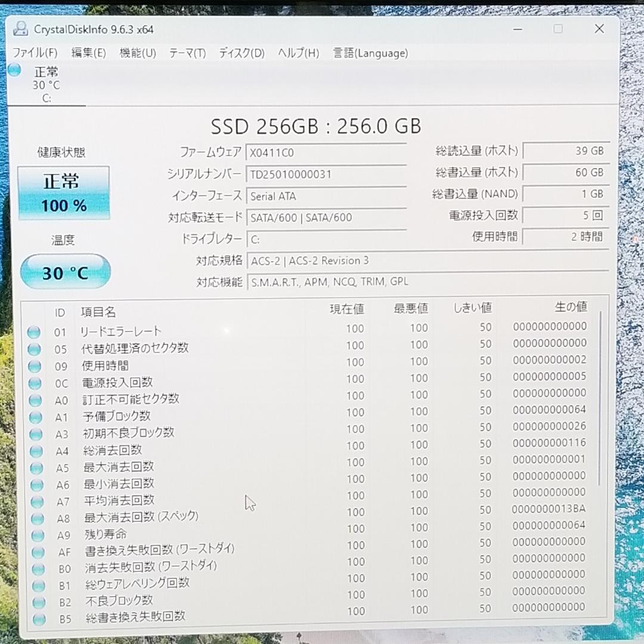Open the 編集(E) menu
Screen dimensions: 644x644
pos(87,53)
